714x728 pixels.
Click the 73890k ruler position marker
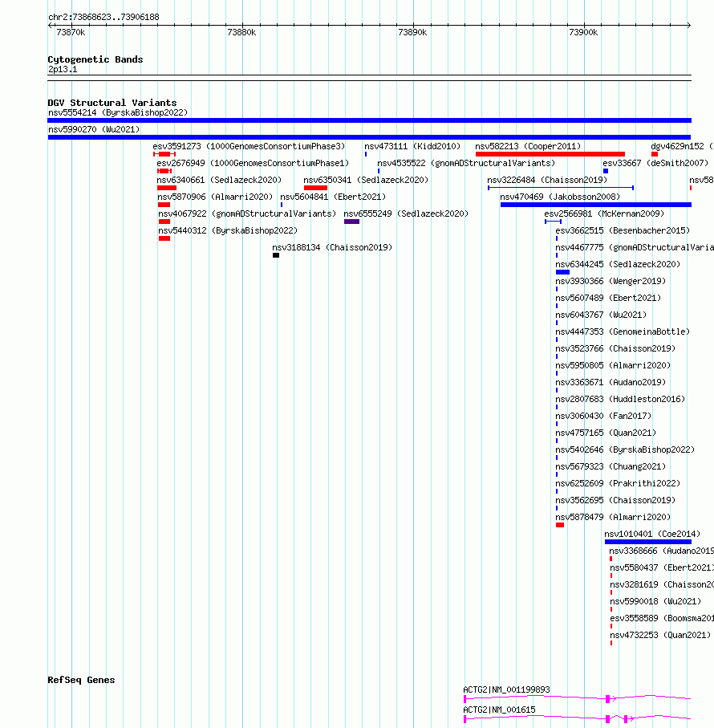point(412,32)
